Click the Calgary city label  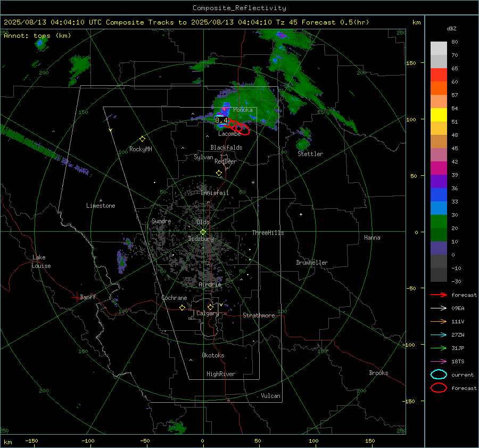208,313
